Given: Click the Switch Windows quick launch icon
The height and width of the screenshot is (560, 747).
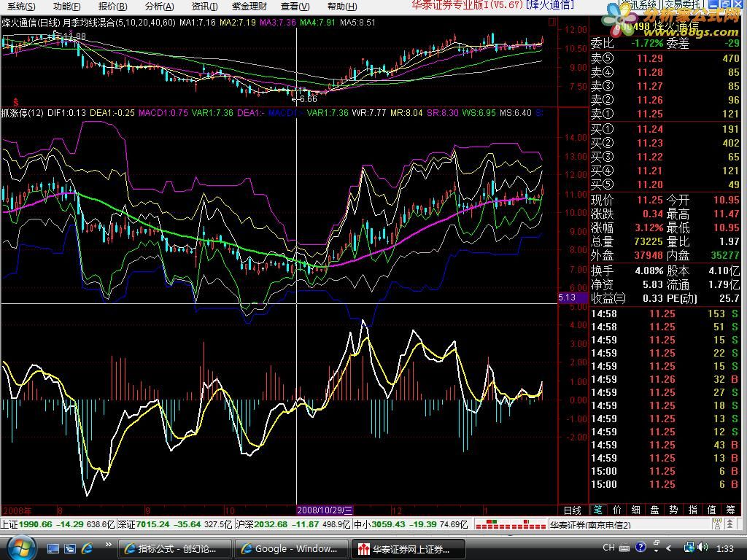Looking at the screenshot, I should (70, 548).
